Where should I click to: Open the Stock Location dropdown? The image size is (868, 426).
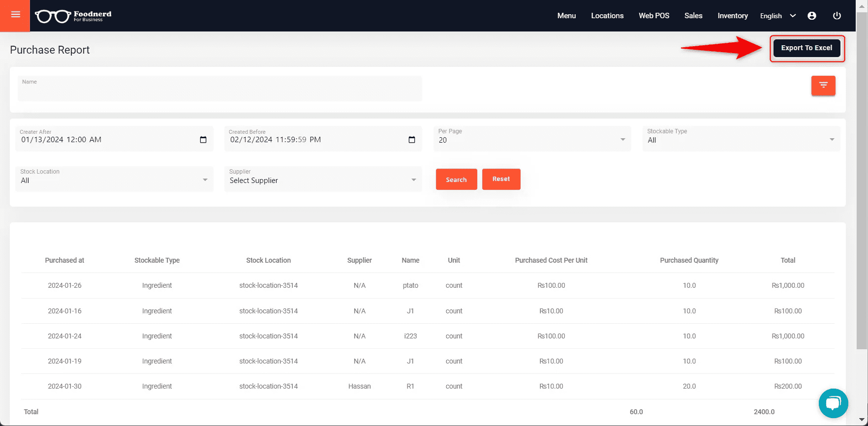point(114,179)
